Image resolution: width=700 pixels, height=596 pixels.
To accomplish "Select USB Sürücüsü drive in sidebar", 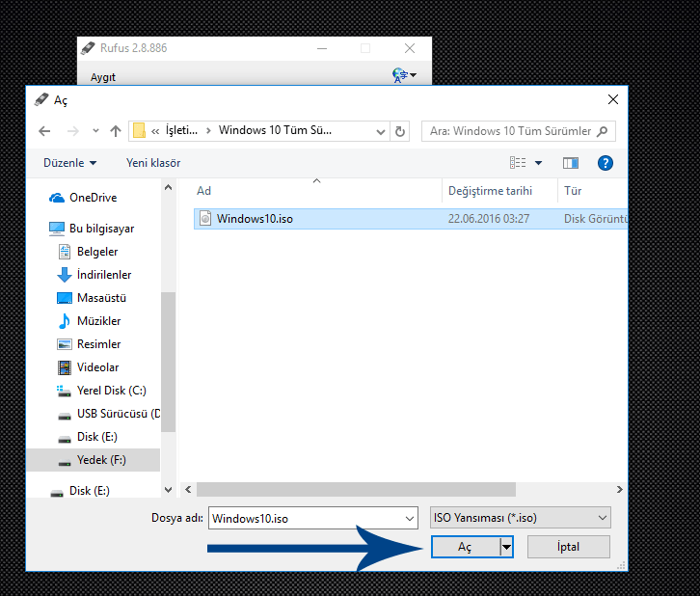I will tap(109, 414).
